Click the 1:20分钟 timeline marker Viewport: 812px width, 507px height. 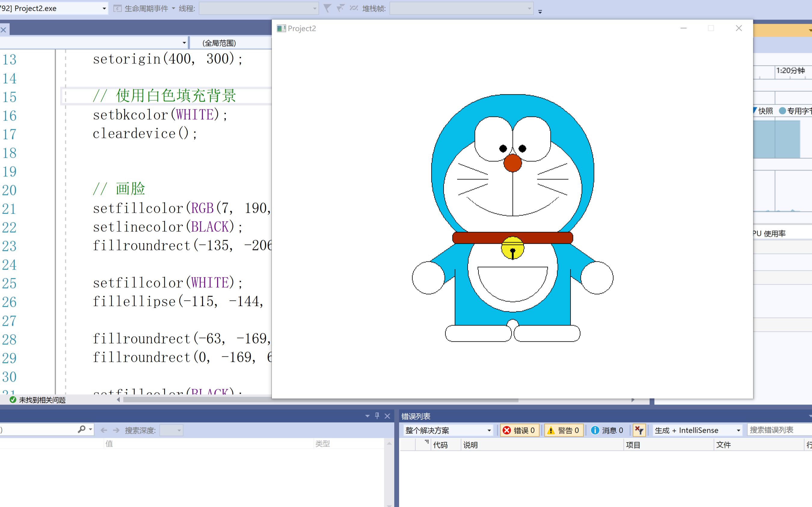pos(790,70)
